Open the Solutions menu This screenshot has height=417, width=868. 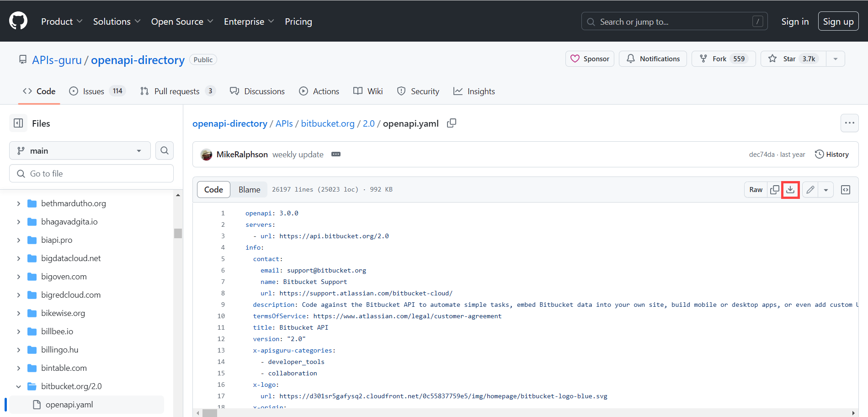pos(117,21)
